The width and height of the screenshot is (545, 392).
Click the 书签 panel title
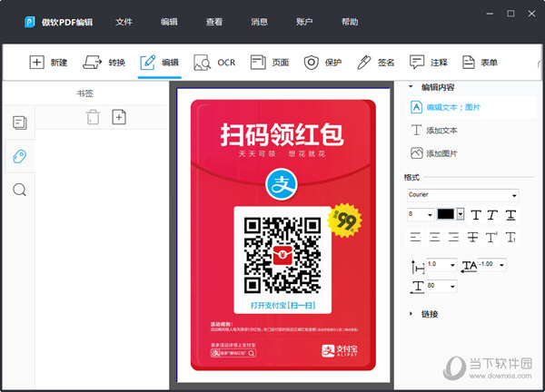pyautogui.click(x=84, y=93)
